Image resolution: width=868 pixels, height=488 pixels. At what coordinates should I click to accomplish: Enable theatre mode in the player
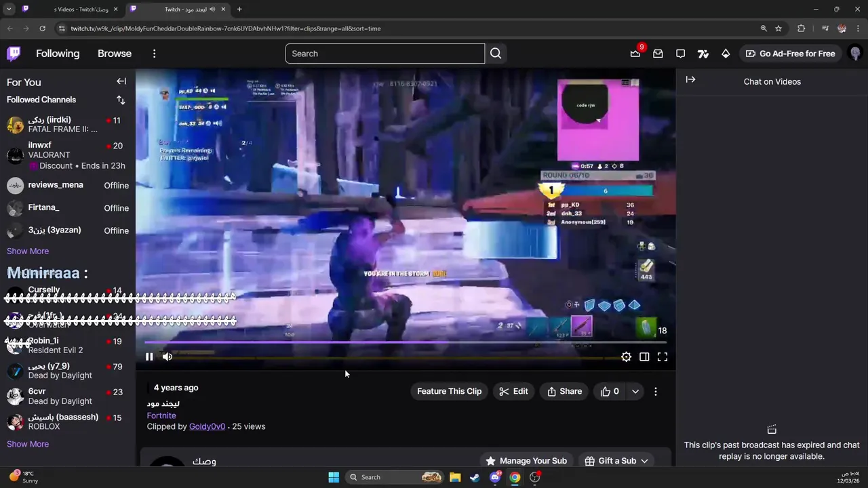tap(644, 357)
